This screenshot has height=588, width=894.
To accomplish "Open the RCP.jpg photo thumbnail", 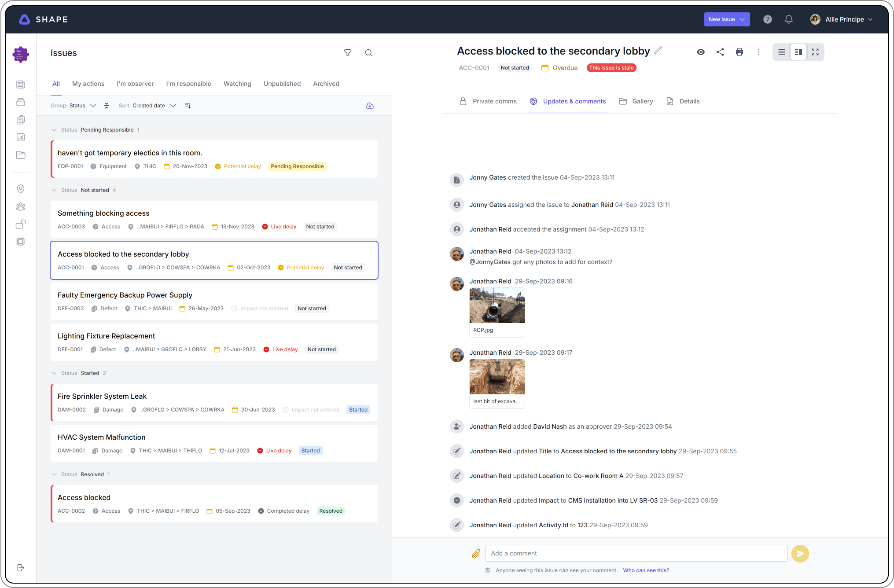I will (x=497, y=305).
